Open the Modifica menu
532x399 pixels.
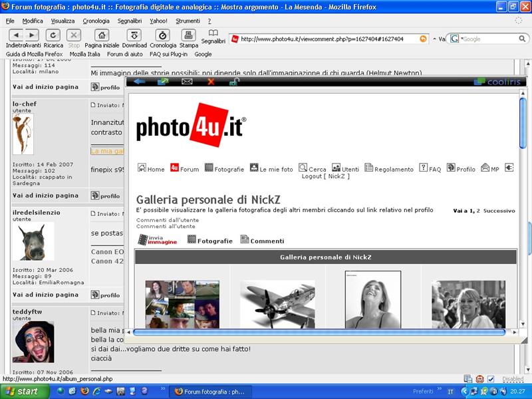33,21
